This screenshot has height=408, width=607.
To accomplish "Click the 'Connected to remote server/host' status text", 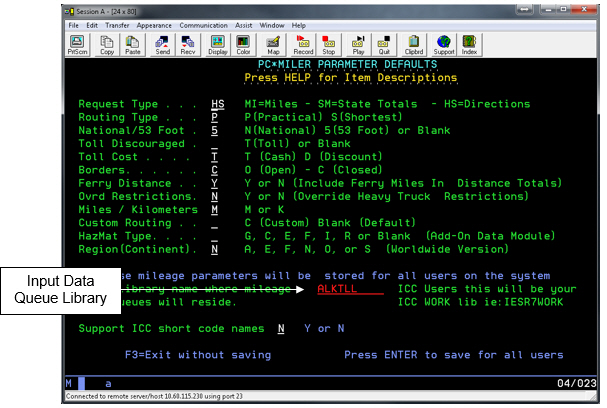I will (x=154, y=396).
